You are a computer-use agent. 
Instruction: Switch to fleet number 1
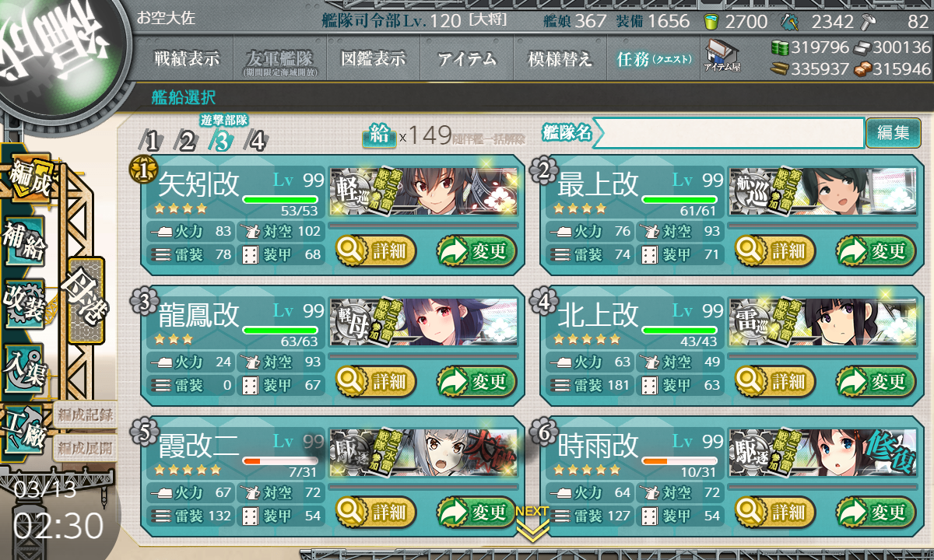153,141
